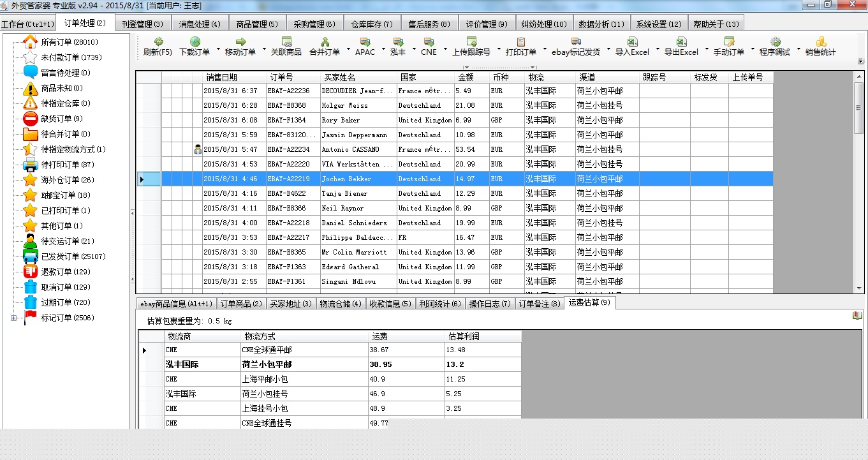Switch to the 系统设置 (12) tab
The height and width of the screenshot is (460, 868).
(x=659, y=24)
